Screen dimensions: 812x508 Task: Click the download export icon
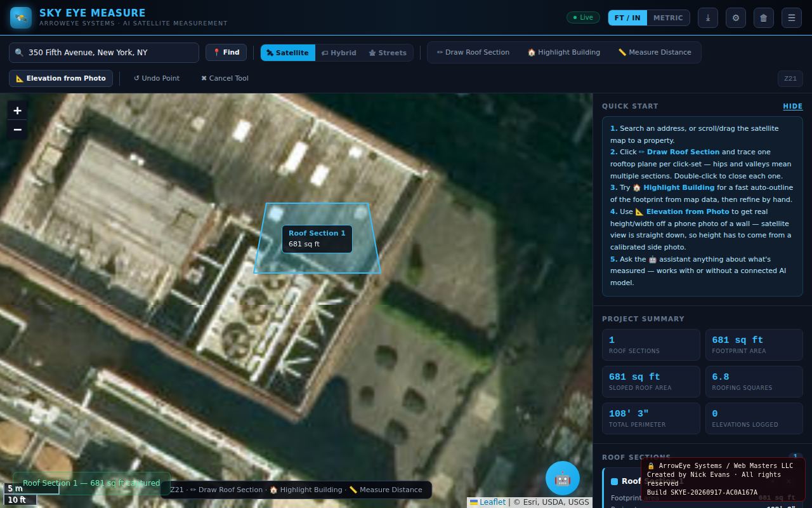click(708, 18)
